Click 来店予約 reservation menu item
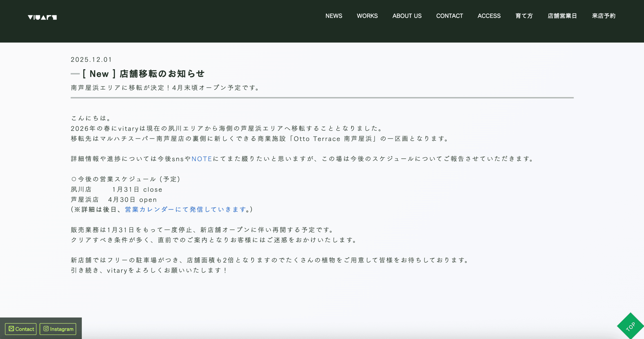Image resolution: width=644 pixels, height=339 pixels. click(x=604, y=16)
